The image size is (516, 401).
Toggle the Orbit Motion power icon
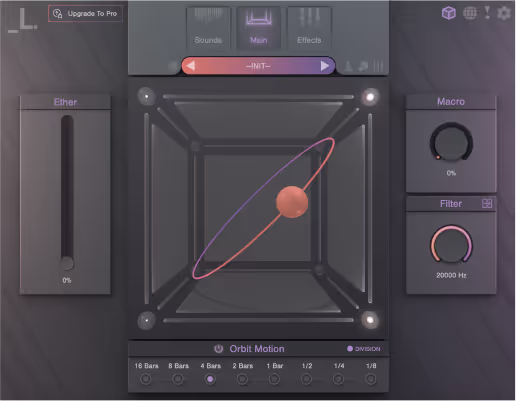coord(218,349)
